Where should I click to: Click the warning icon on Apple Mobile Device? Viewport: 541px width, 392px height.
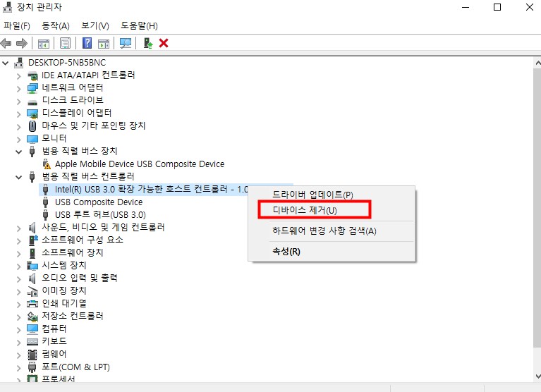(47, 164)
